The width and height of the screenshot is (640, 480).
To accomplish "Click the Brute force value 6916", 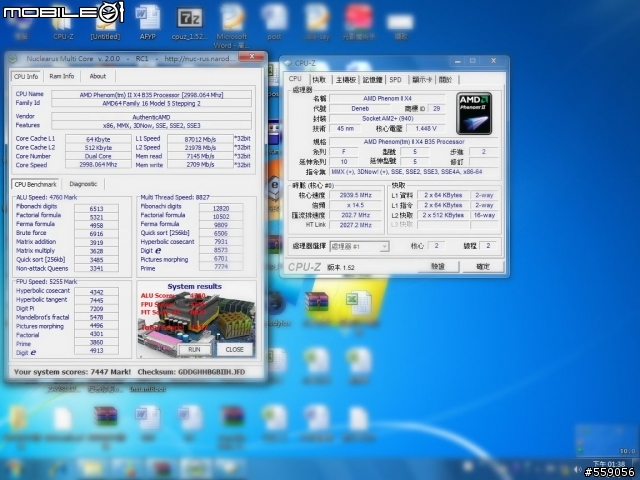I will coord(96,234).
